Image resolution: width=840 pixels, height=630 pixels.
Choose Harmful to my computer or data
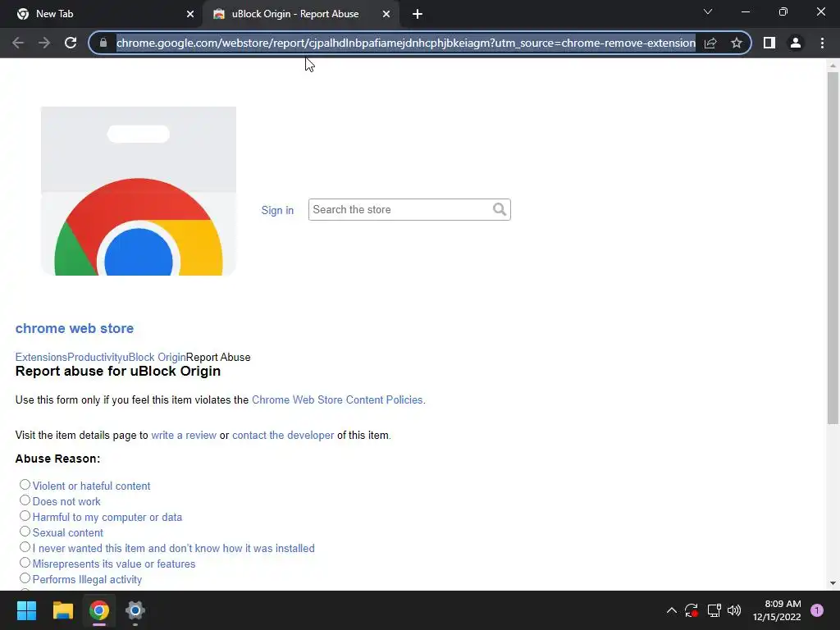pyautogui.click(x=25, y=515)
